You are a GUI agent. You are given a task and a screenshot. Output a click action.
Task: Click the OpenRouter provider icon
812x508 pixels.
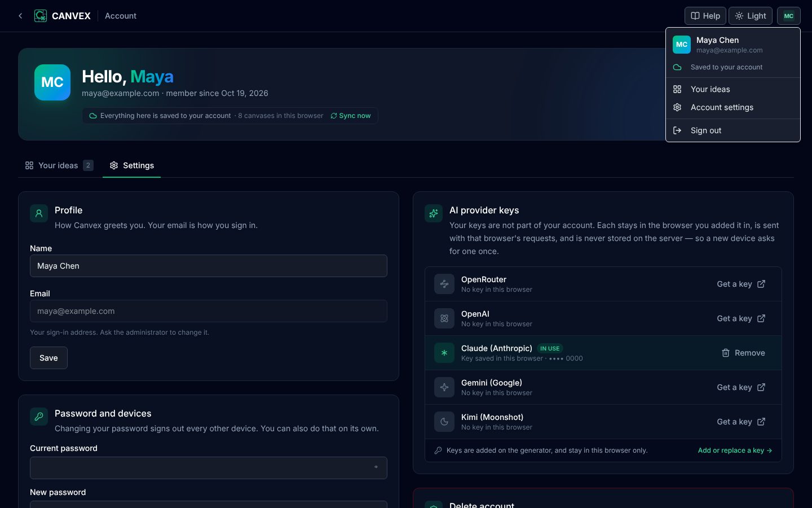tap(444, 284)
